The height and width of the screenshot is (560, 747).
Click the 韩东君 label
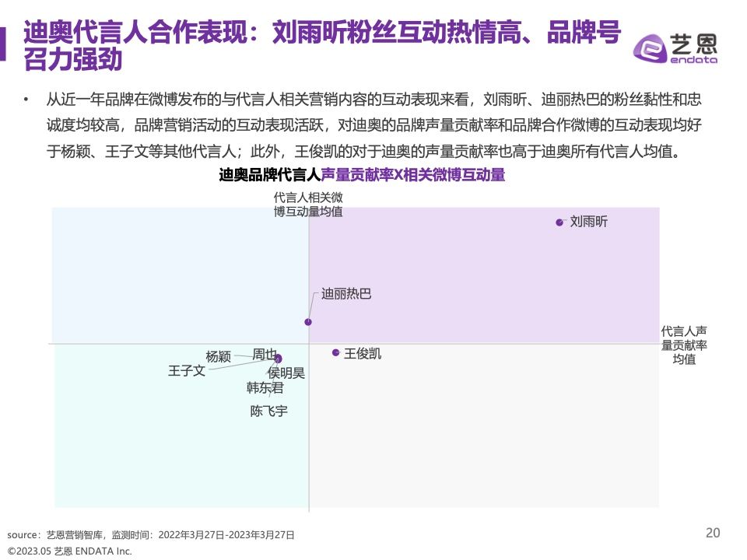tap(265, 388)
